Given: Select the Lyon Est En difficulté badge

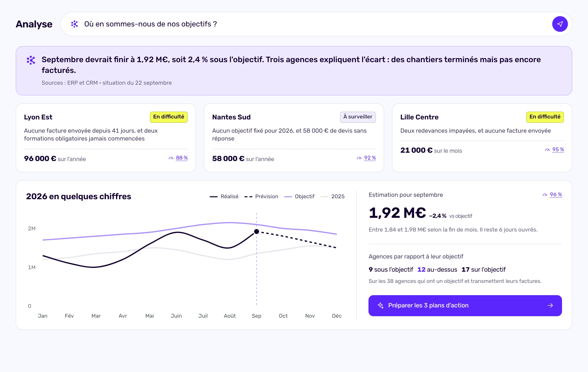Looking at the screenshot, I should (x=169, y=117).
